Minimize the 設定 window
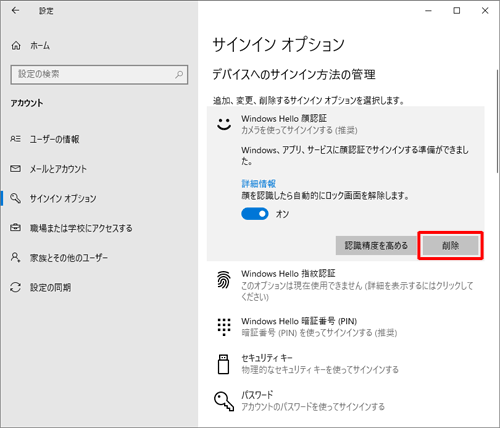The width and height of the screenshot is (500, 428). pyautogui.click(x=429, y=11)
